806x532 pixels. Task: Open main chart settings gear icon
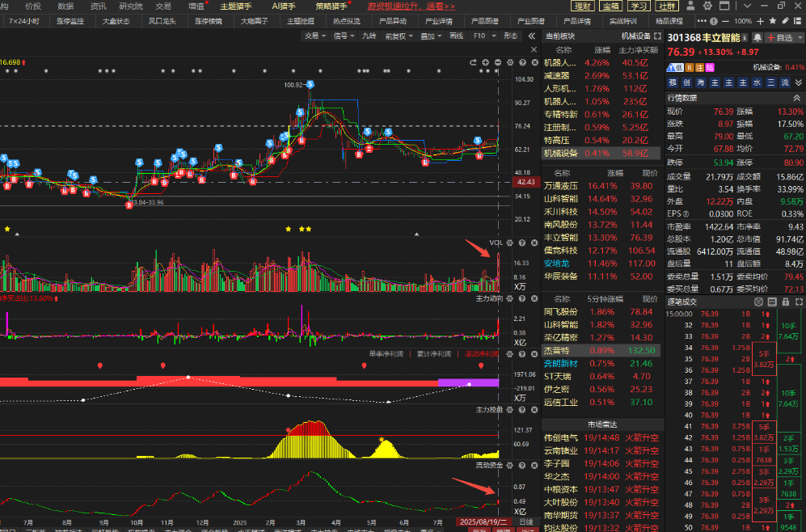point(510,62)
